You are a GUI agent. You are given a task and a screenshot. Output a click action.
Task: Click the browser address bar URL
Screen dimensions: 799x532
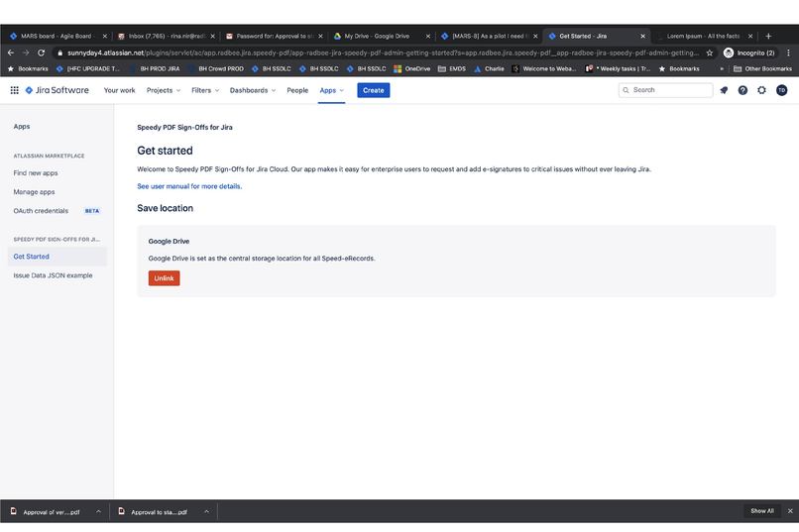[x=383, y=53]
